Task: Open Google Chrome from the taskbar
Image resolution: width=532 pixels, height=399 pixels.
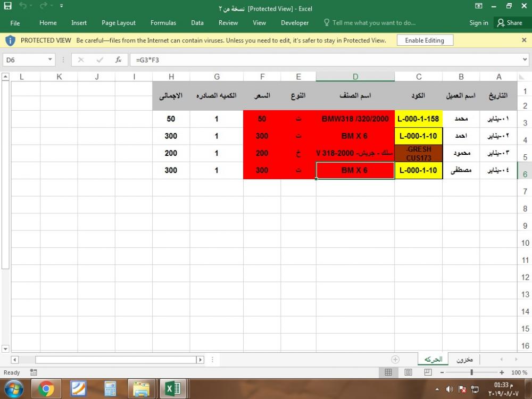Action: tap(46, 388)
